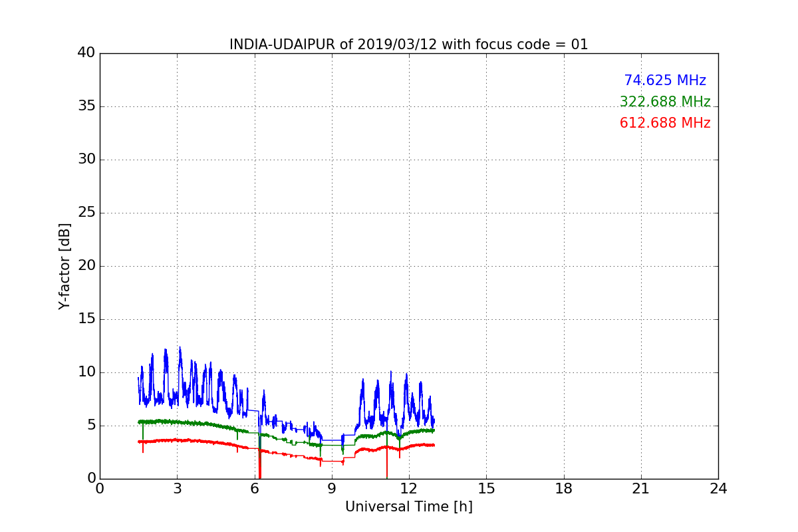Image resolution: width=798 pixels, height=532 pixels.
Task: Click x-axis tick label 24
Action: [718, 488]
